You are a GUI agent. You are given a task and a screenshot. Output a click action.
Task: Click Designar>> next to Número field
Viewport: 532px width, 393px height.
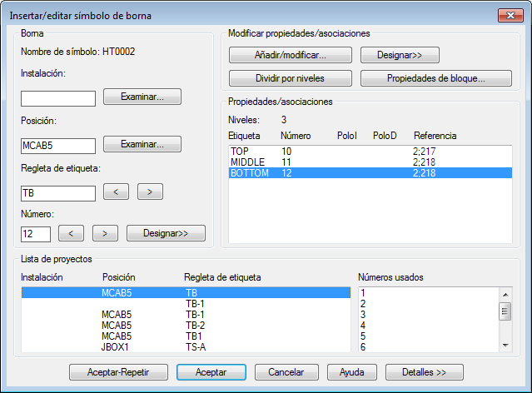tap(166, 233)
